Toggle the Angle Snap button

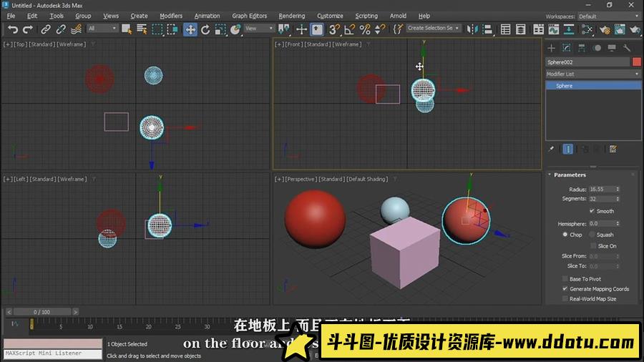(349, 29)
